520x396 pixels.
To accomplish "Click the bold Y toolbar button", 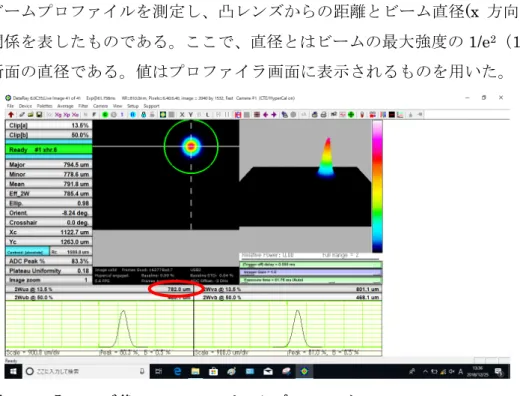I will (x=191, y=115).
